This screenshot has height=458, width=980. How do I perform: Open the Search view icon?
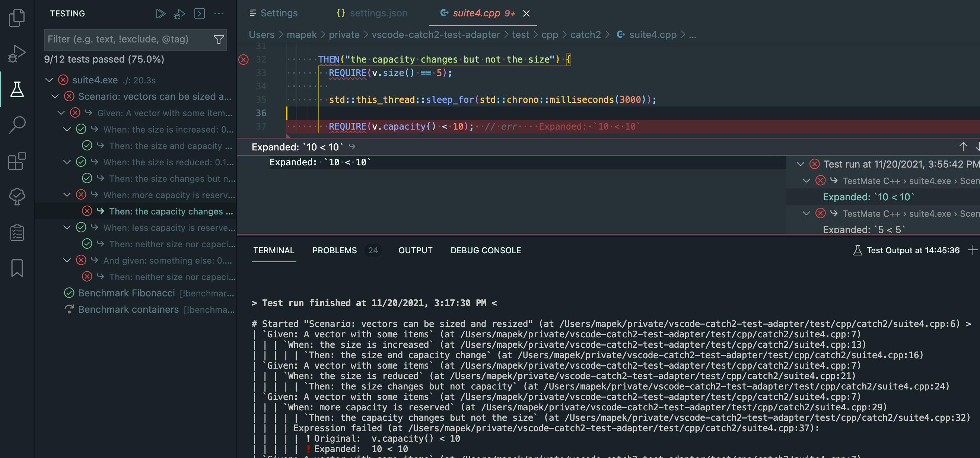click(17, 124)
